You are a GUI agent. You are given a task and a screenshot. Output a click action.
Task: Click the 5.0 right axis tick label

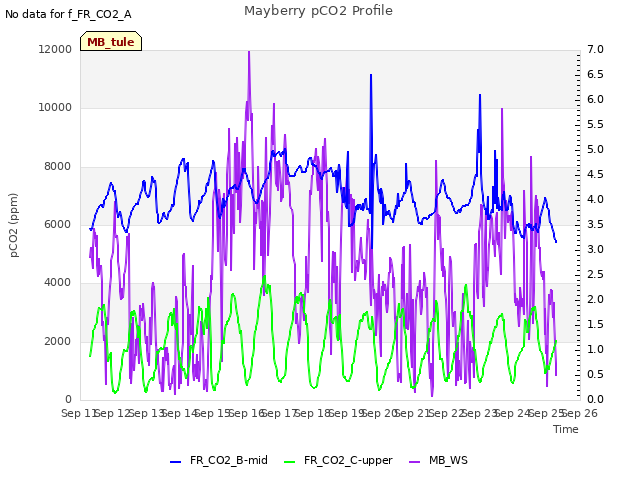(596, 149)
